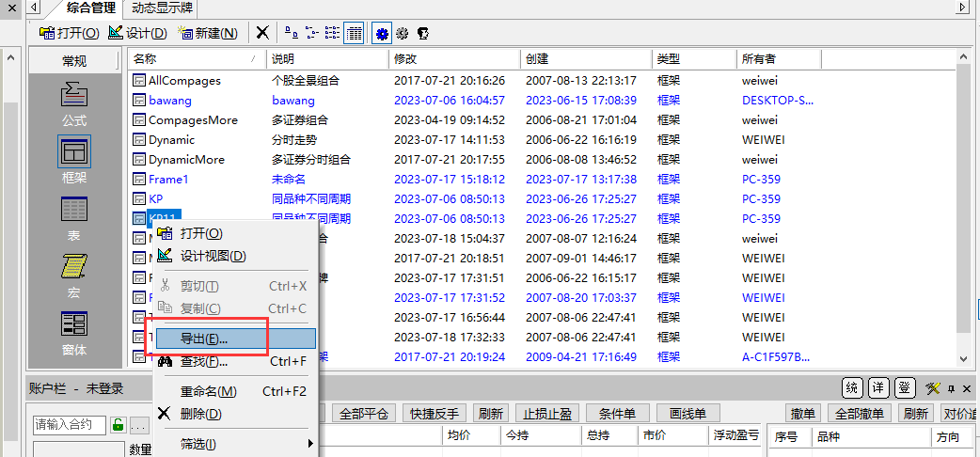Switch to the 动态显示牌 tab
The width and height of the screenshot is (980, 457).
pos(163,8)
